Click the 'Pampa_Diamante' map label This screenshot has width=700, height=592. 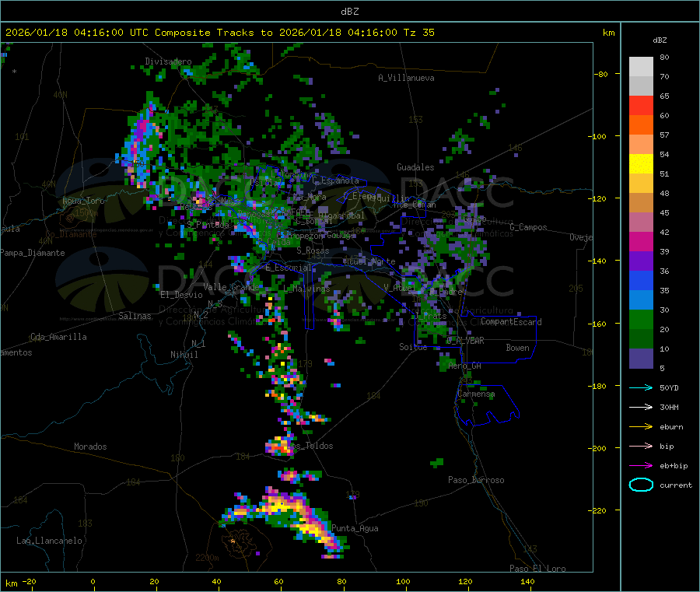(33, 253)
